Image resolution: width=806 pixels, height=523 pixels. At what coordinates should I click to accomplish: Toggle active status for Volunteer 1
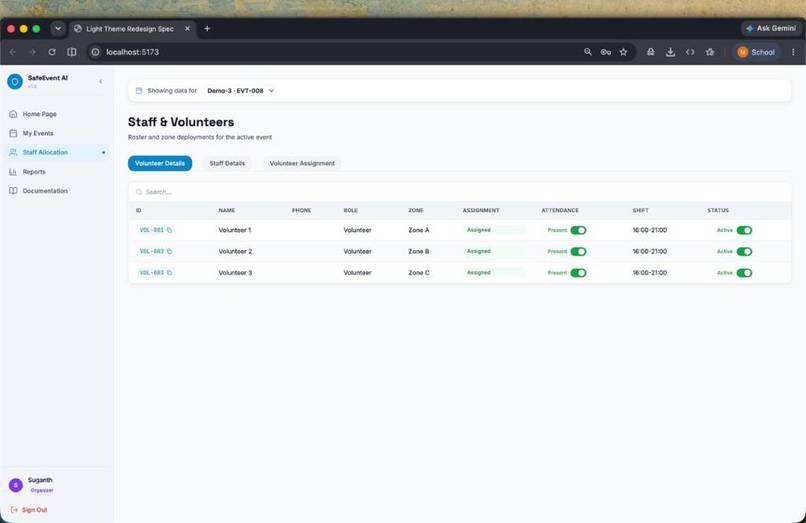(x=744, y=230)
